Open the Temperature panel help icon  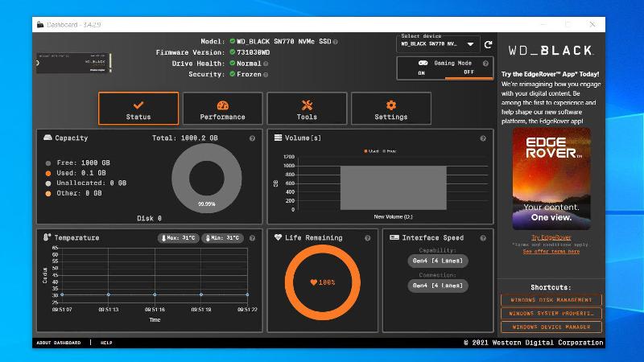pos(252,238)
